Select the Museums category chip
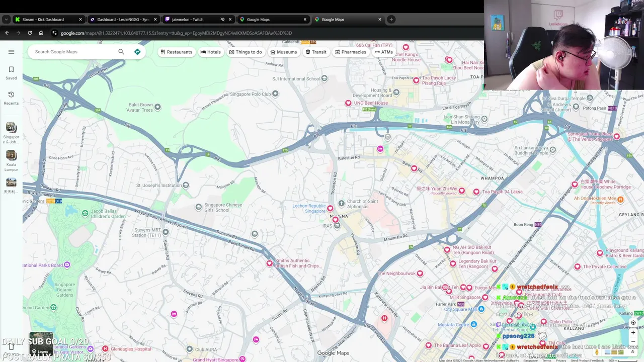This screenshot has height=362, width=644. pyautogui.click(x=283, y=52)
